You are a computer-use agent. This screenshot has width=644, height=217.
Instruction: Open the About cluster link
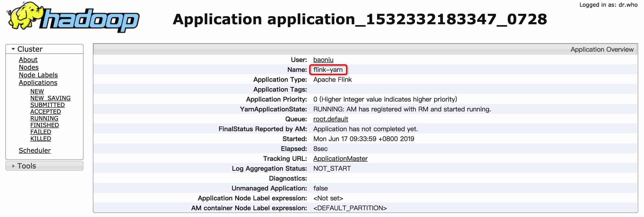pyautogui.click(x=28, y=60)
